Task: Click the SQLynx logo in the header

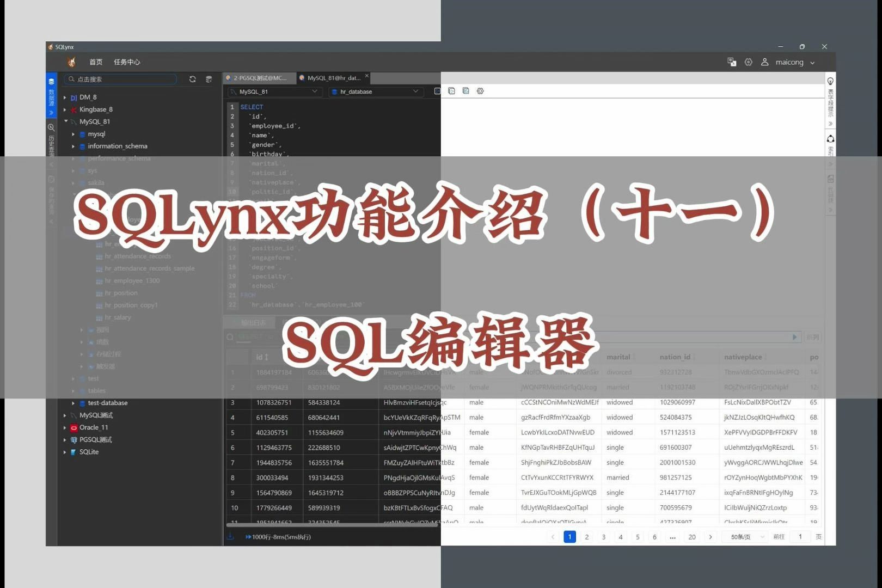Action: click(71, 62)
